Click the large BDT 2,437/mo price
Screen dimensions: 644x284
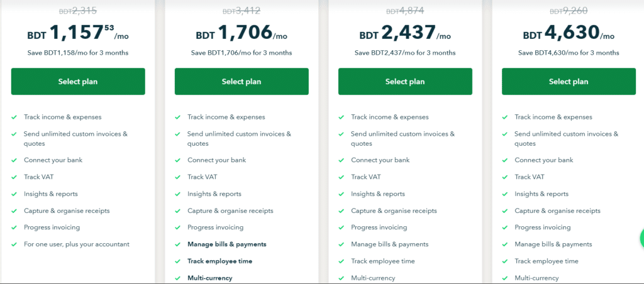[405, 33]
